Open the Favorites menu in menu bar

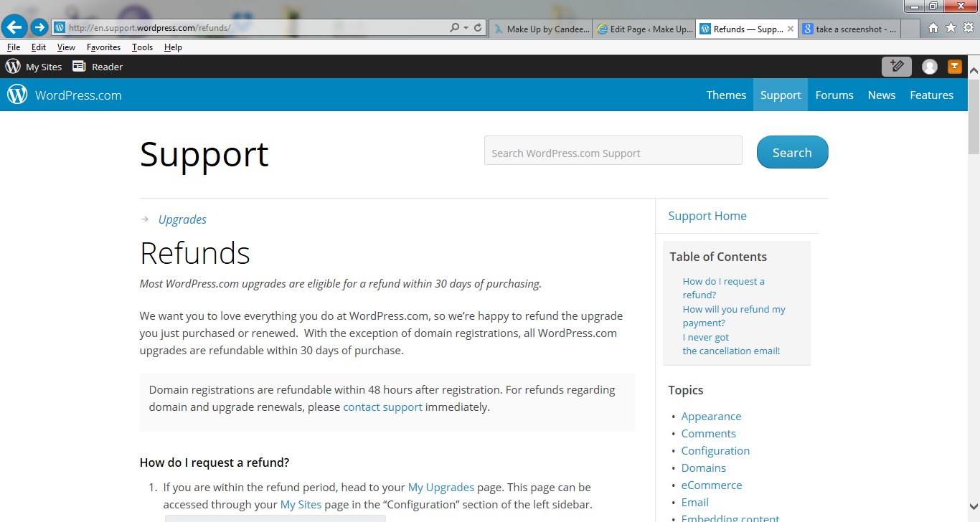pyautogui.click(x=103, y=47)
